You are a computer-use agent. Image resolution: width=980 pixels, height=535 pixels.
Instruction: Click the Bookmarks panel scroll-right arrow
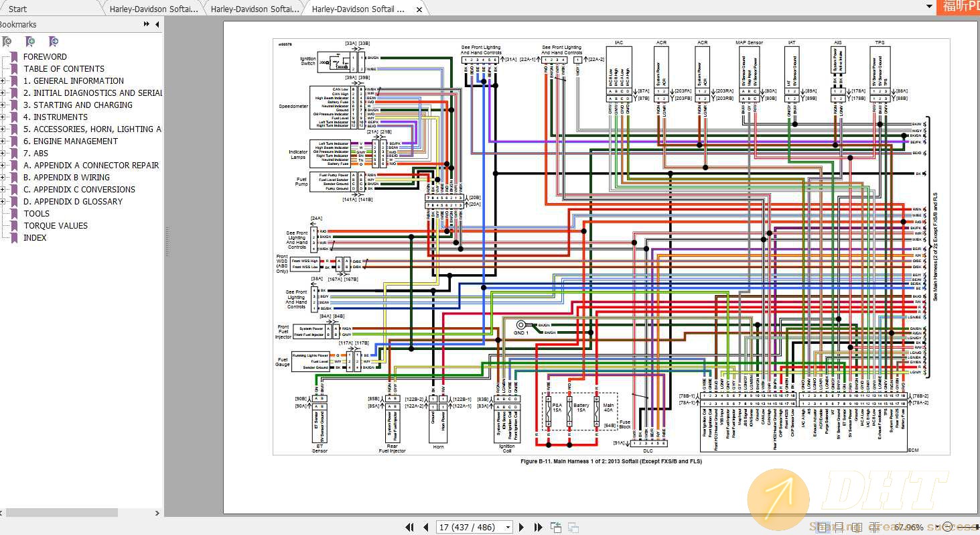(x=157, y=513)
